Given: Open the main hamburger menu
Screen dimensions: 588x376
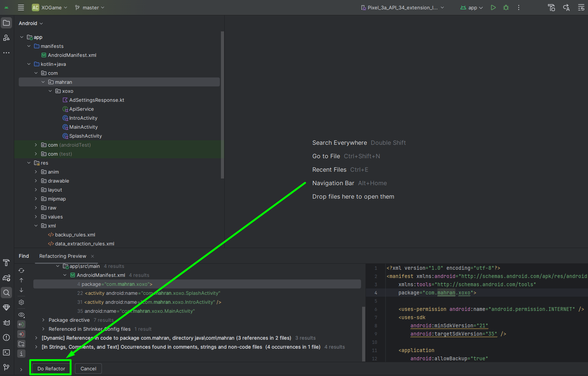Looking at the screenshot, I should [x=21, y=7].
